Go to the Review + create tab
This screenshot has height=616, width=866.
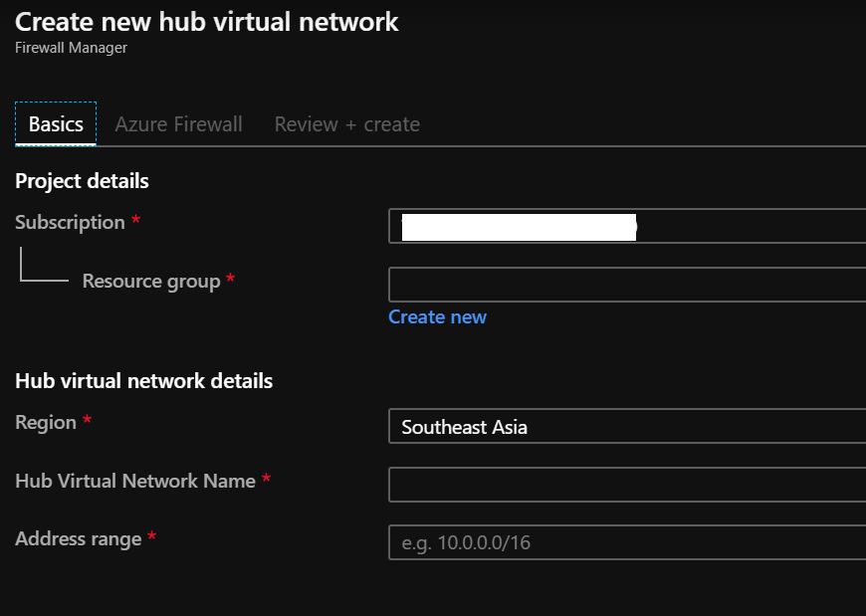[x=346, y=124]
